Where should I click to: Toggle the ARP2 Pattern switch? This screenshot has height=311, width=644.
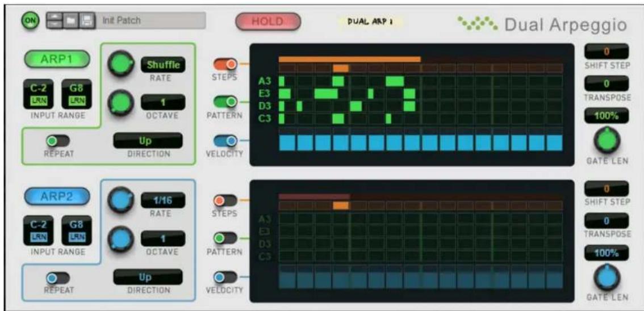point(225,238)
